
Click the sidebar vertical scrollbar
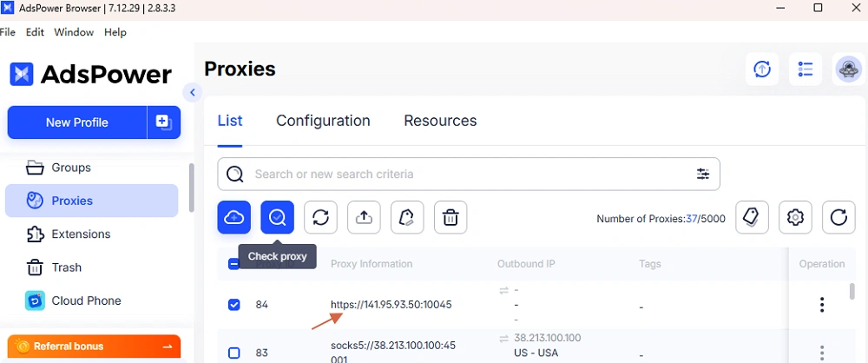(192, 188)
